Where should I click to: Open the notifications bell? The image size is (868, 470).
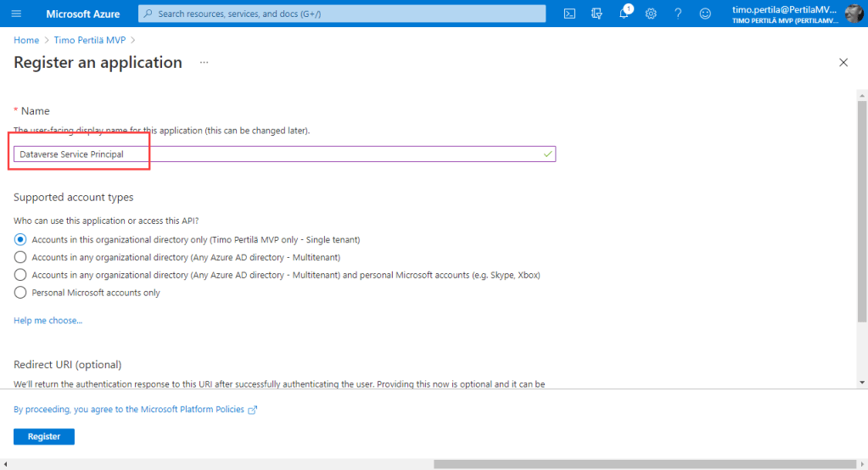[x=624, y=14]
